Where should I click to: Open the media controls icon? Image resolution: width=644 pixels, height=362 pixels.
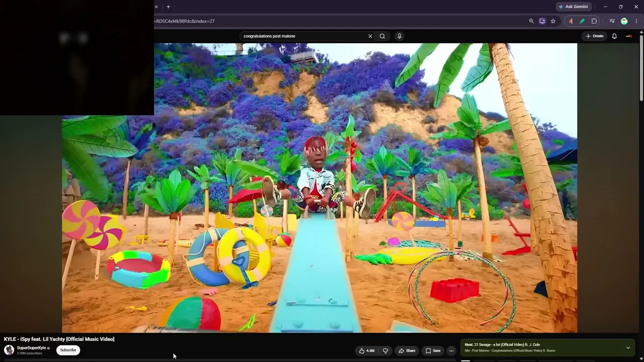[x=612, y=21]
